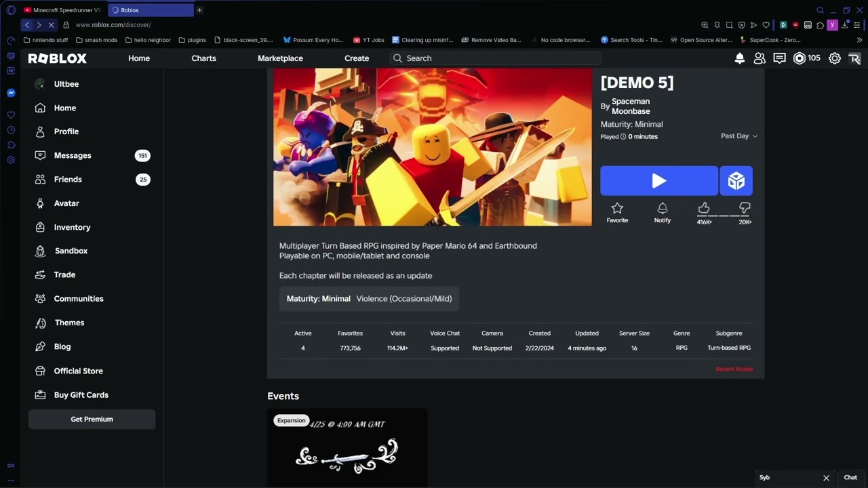The height and width of the screenshot is (488, 868).
Task: Open the browser downloads icon
Action: click(845, 25)
